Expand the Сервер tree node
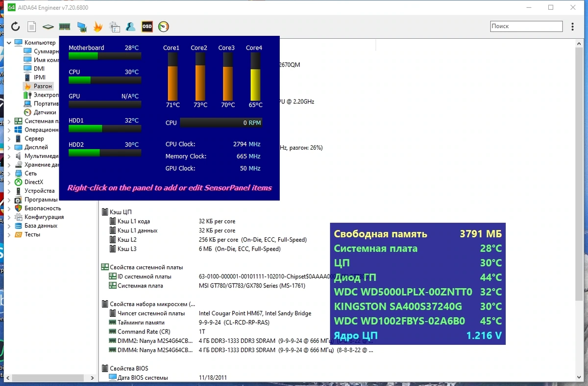This screenshot has height=386, width=588. coord(9,139)
